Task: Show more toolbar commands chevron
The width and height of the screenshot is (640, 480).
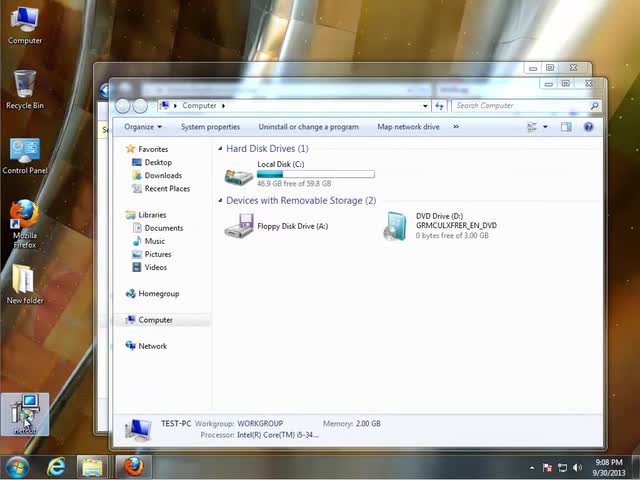Action: pyautogui.click(x=456, y=127)
